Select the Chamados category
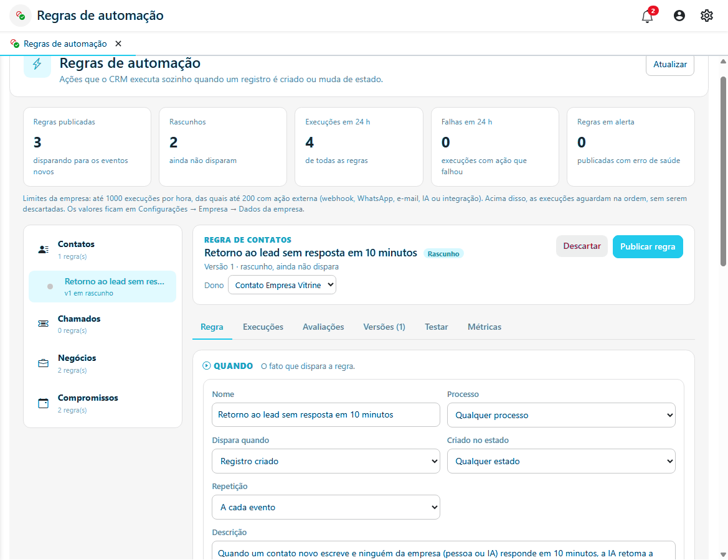The width and height of the screenshot is (728, 560). [x=103, y=324]
